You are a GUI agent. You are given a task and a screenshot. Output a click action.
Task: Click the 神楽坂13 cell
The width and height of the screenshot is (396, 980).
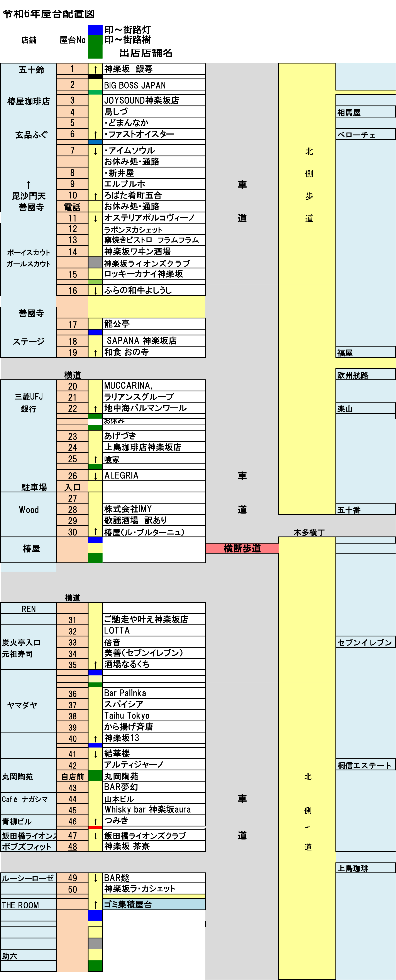click(x=154, y=738)
